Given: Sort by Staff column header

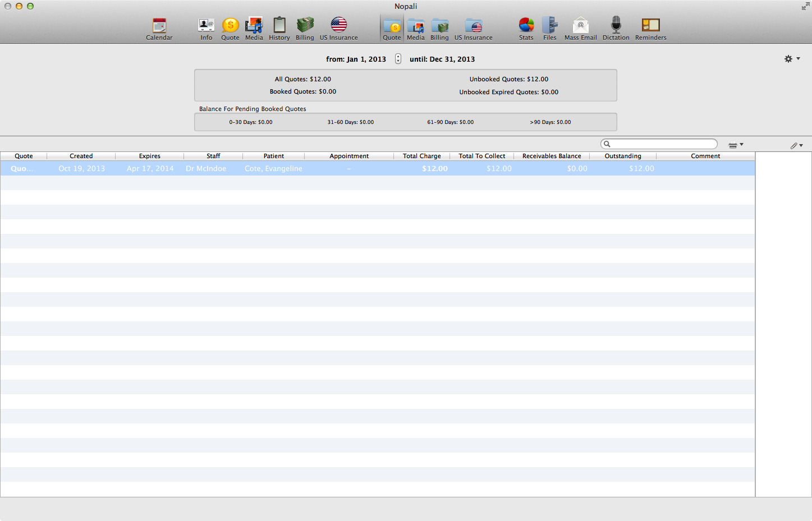Looking at the screenshot, I should coord(213,156).
